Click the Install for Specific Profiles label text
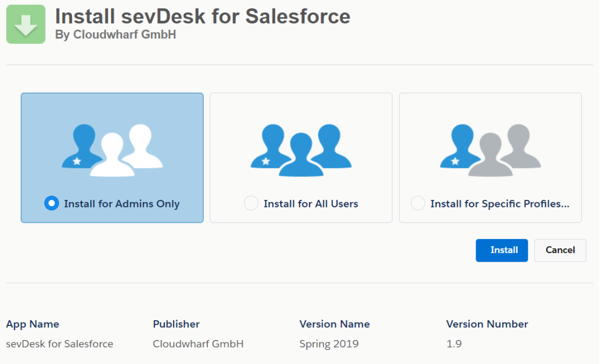The image size is (599, 364). click(x=500, y=204)
